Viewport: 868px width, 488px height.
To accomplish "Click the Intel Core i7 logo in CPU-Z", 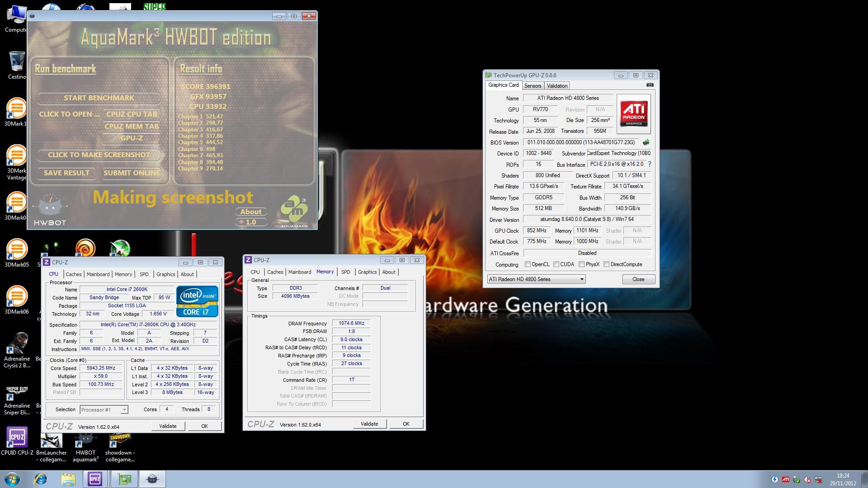I will (x=197, y=301).
